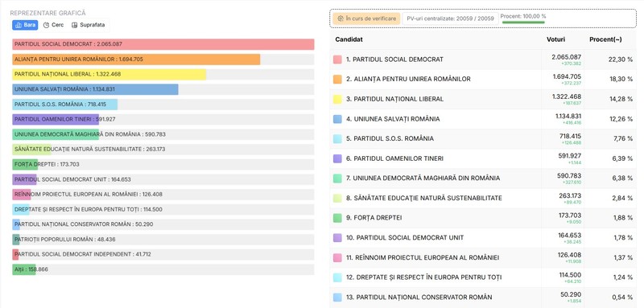Image resolution: width=644 pixels, height=308 pixels.
Task: Click Dreptate și Respect în Europa chart bar
Action: (x=21, y=210)
